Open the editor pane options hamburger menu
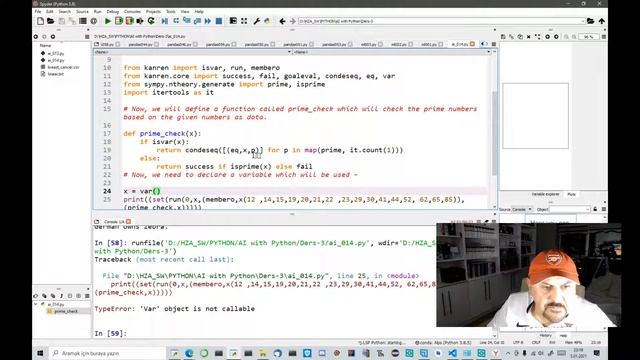 tap(494, 44)
